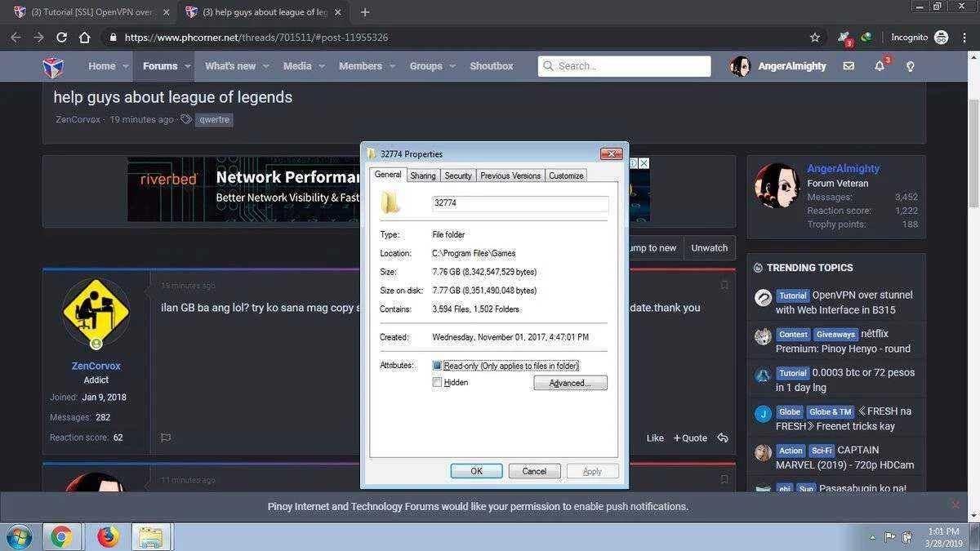Open the AngerAlmighty sidebar profile link

[x=844, y=168]
